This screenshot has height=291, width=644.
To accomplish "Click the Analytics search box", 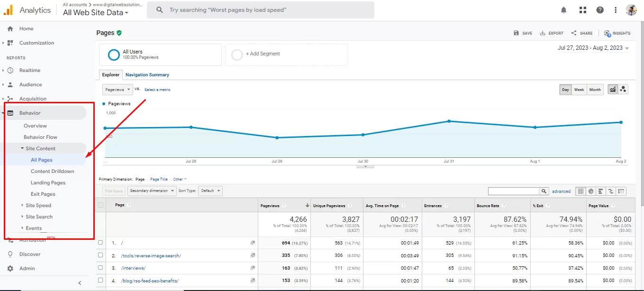I will 261,10.
